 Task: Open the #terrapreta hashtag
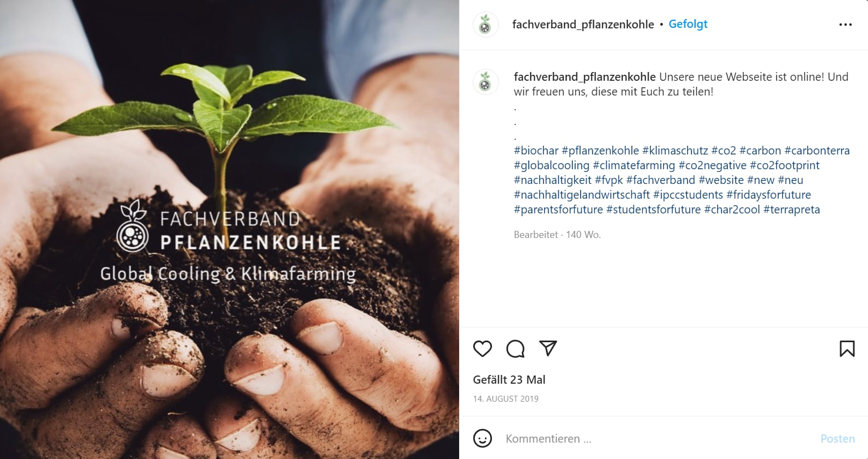[x=792, y=210]
